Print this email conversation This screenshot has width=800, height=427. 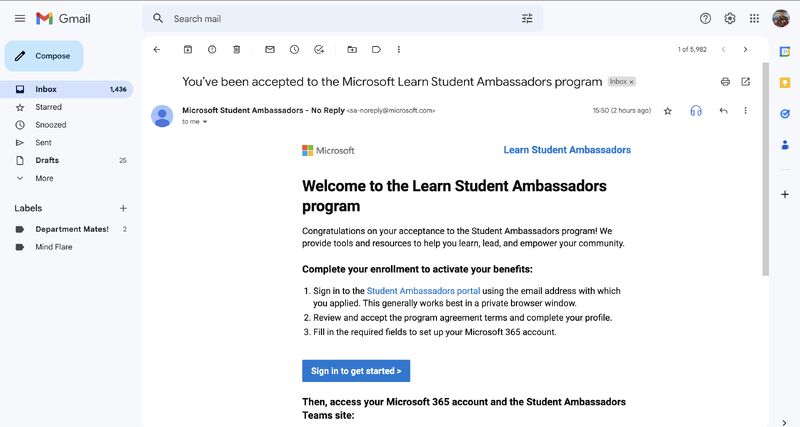click(x=725, y=82)
